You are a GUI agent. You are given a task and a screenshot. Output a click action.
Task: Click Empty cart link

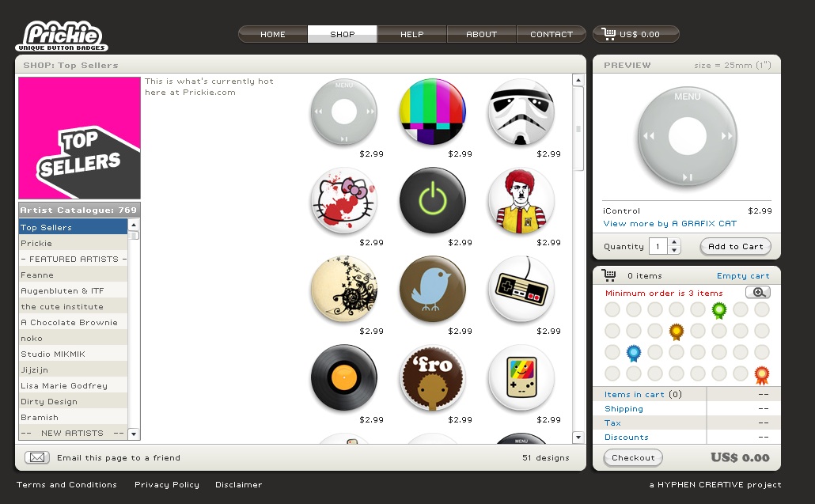coord(743,276)
